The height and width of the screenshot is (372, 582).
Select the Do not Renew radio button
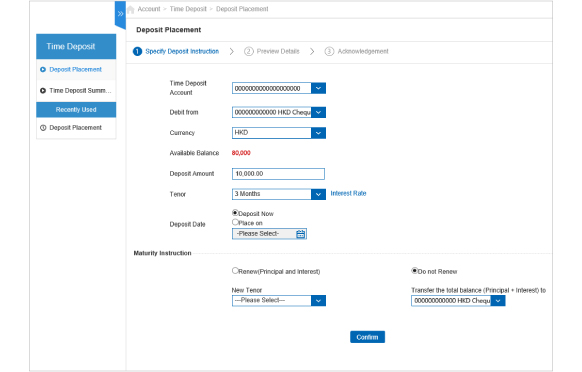click(x=415, y=271)
